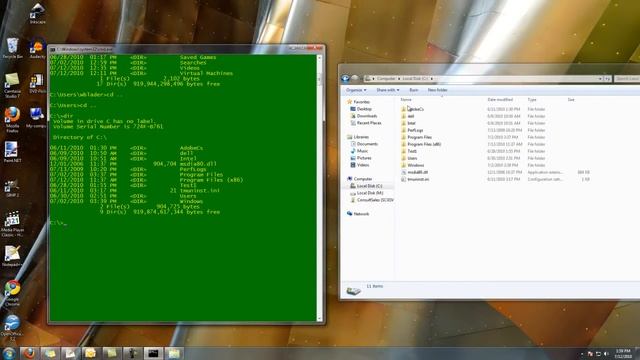Open the Share with dropdown menu
This screenshot has width=640, height=360.
click(x=387, y=90)
